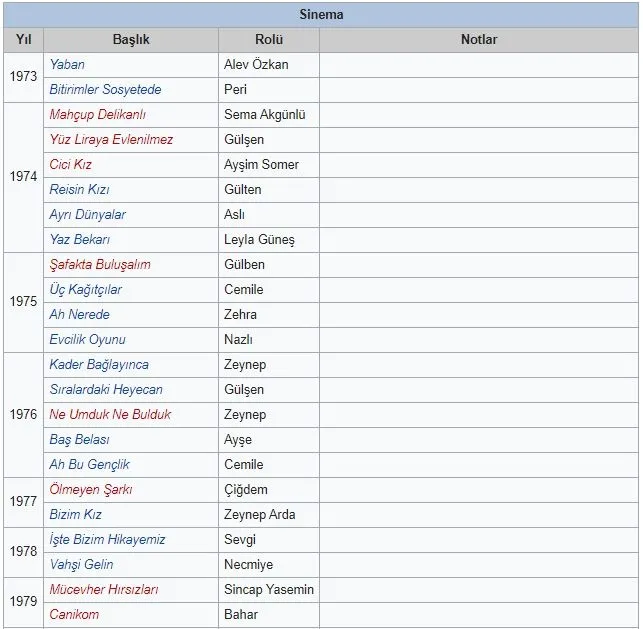Click the Cici Kız film title
Image resolution: width=643 pixels, height=629 pixels.
pyautogui.click(x=71, y=165)
